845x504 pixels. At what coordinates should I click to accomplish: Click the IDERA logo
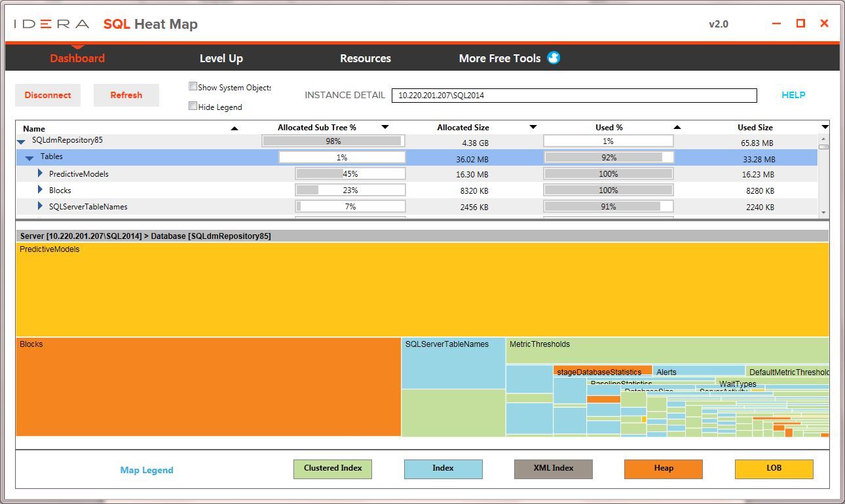tap(51, 24)
